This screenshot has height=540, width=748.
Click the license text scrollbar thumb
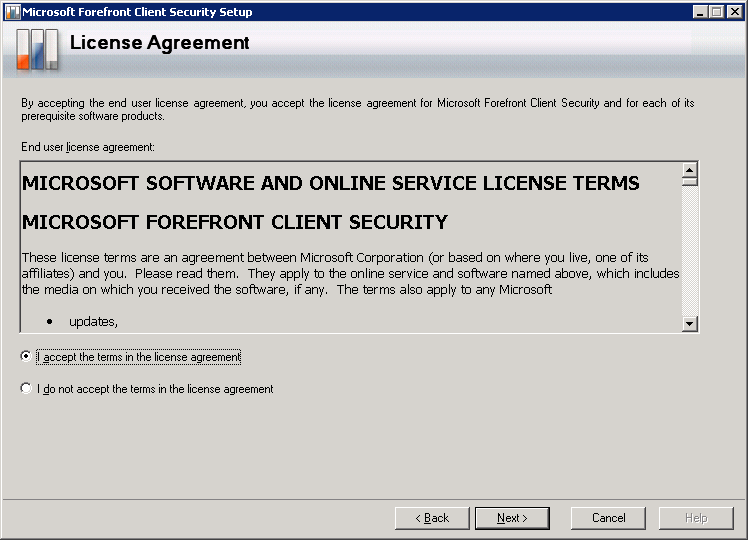point(689,181)
